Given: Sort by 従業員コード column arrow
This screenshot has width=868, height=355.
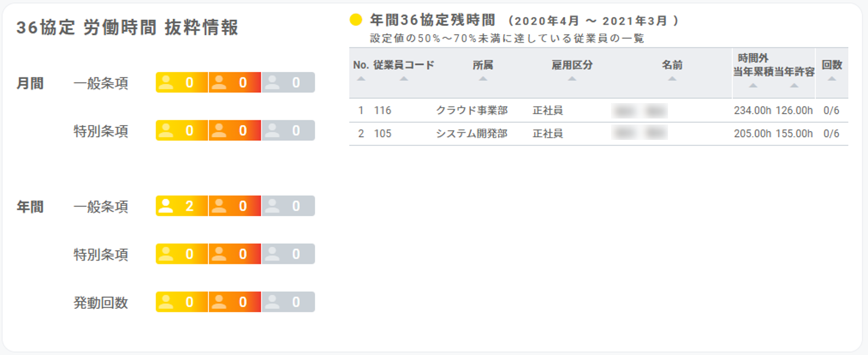Looking at the screenshot, I should (x=404, y=79).
